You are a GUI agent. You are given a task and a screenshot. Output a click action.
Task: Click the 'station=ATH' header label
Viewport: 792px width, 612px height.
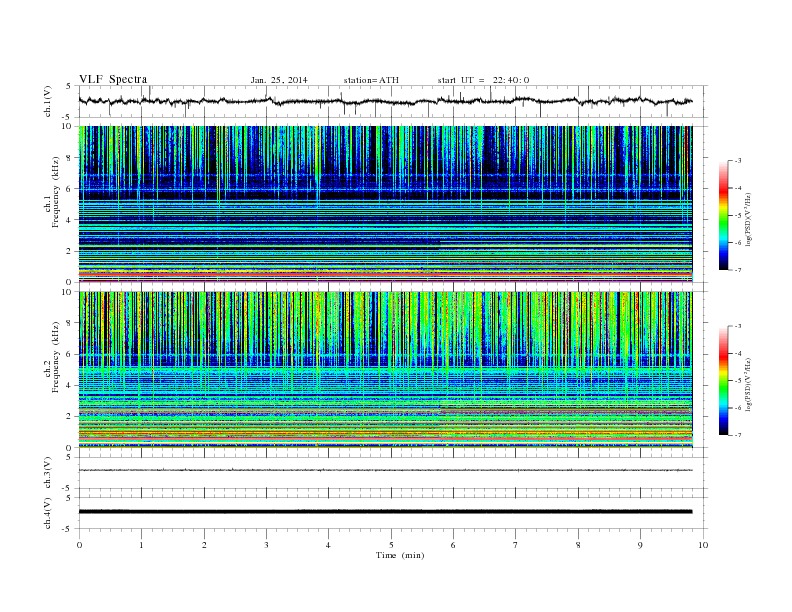(371, 80)
